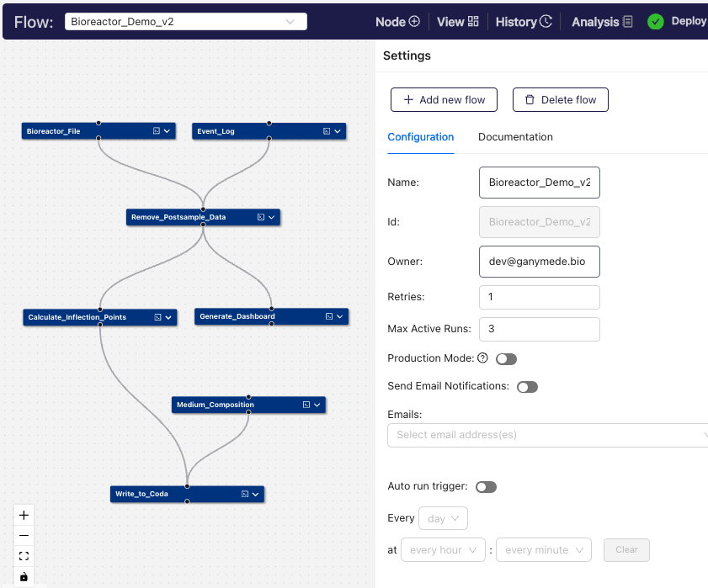Click the Production Mode help icon
708x588 pixels.
[x=482, y=358]
